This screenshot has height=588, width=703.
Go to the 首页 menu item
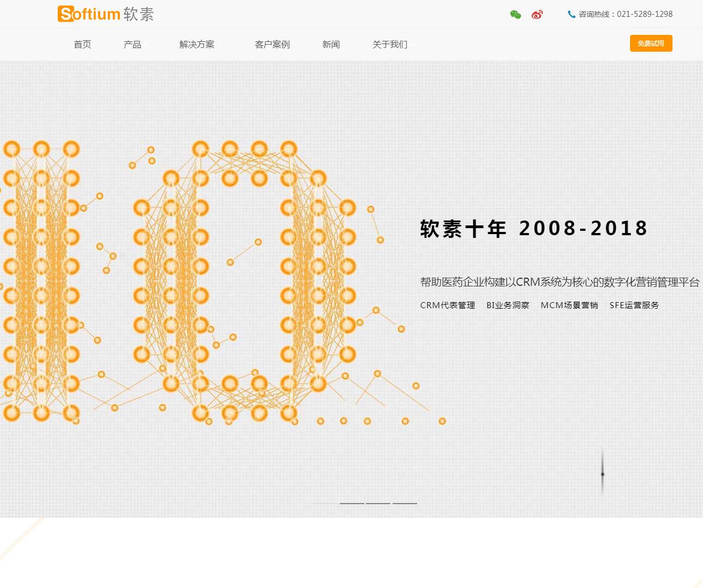(x=82, y=45)
